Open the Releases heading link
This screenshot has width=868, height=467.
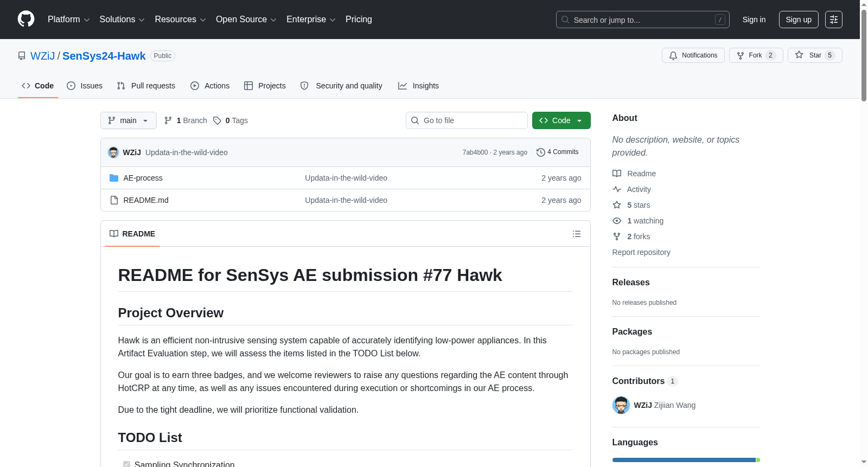pyautogui.click(x=631, y=282)
